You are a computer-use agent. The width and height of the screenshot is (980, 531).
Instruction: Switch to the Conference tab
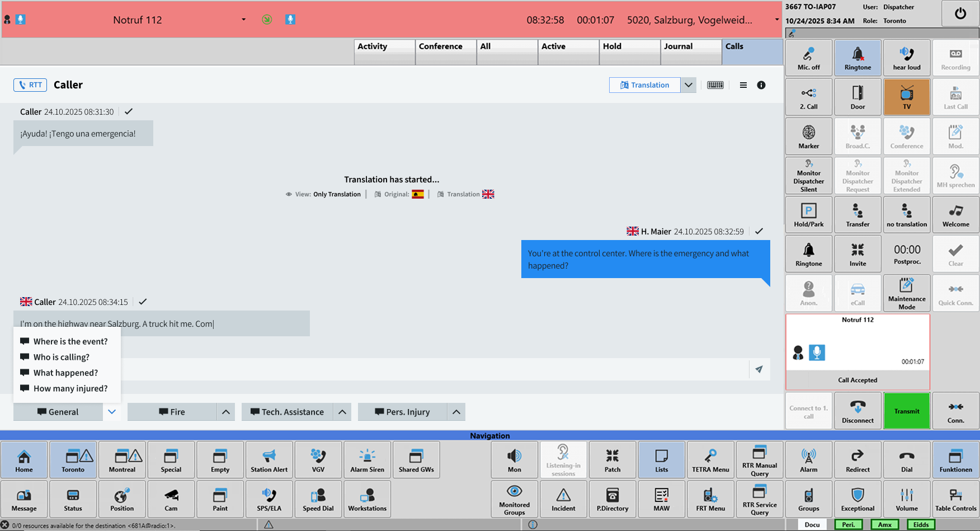coord(446,51)
